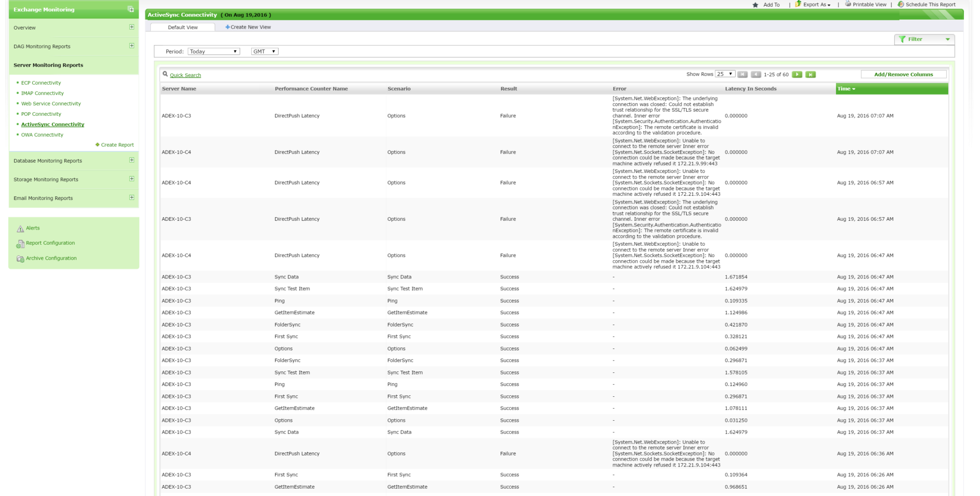Open the Period dropdown showing Today

pos(213,51)
